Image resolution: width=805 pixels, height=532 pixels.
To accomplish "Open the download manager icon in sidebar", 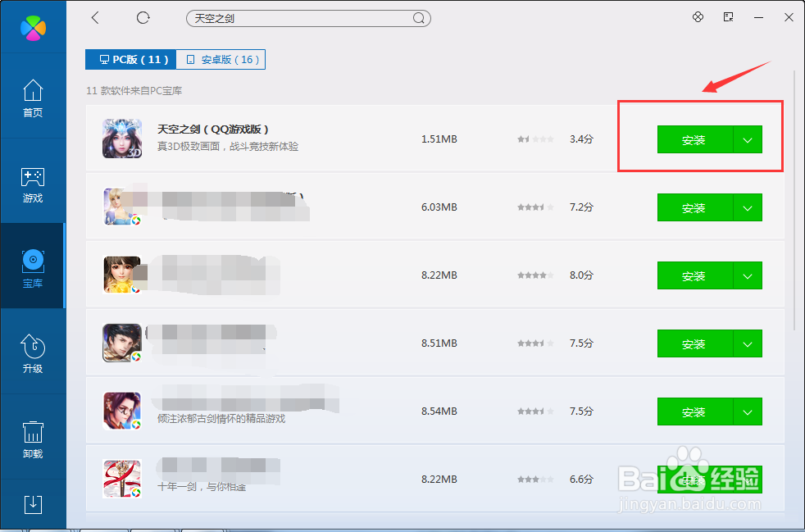I will coord(33,505).
